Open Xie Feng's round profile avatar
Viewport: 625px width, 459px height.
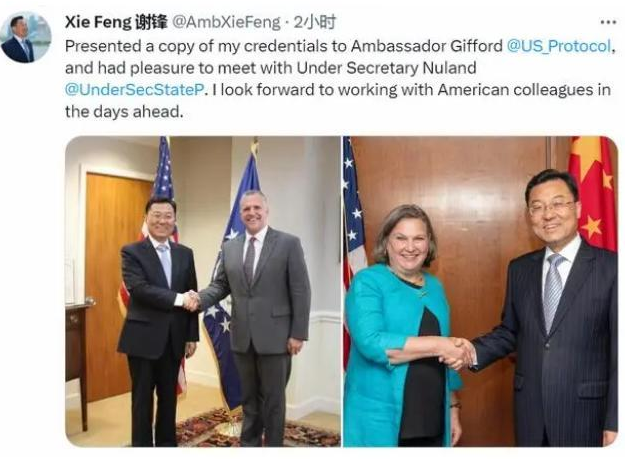tap(26, 37)
